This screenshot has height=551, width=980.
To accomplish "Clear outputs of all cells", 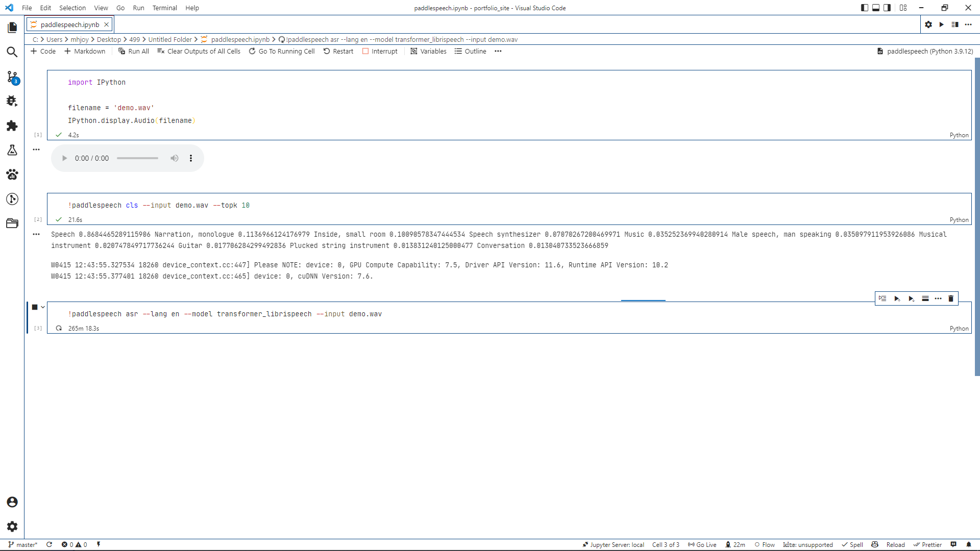I will (x=199, y=51).
